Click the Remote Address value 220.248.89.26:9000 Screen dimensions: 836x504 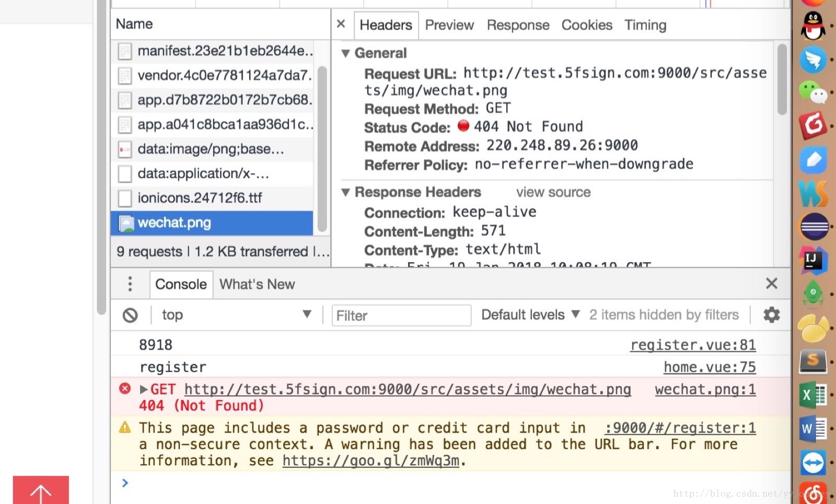click(562, 145)
